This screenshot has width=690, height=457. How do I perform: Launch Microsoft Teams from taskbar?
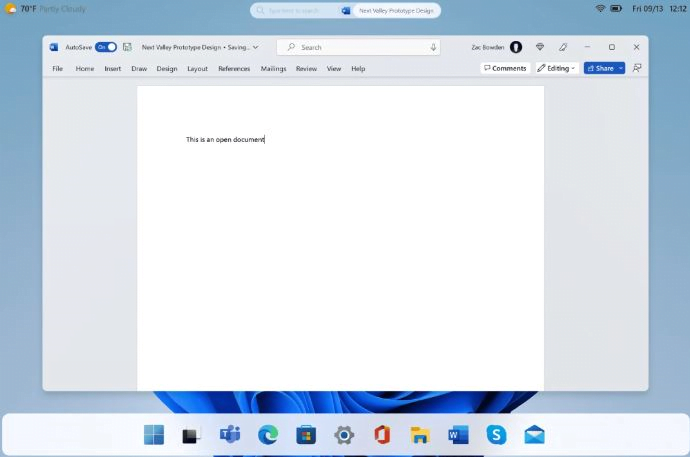(230, 435)
